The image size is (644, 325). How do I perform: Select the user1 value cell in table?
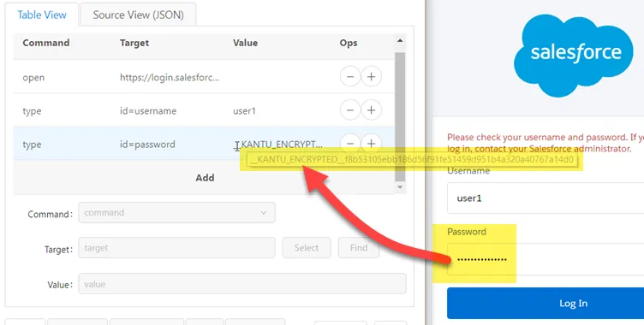click(x=244, y=111)
